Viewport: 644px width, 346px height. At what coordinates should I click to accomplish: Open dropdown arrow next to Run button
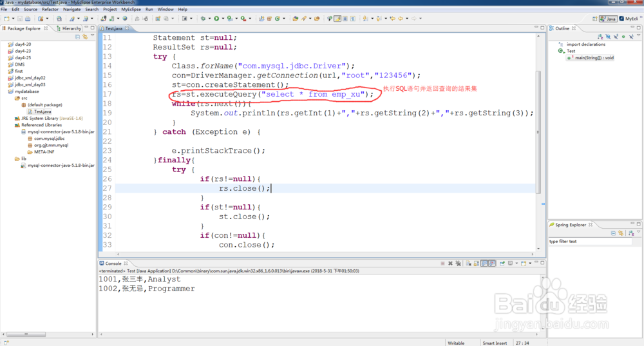click(x=223, y=19)
